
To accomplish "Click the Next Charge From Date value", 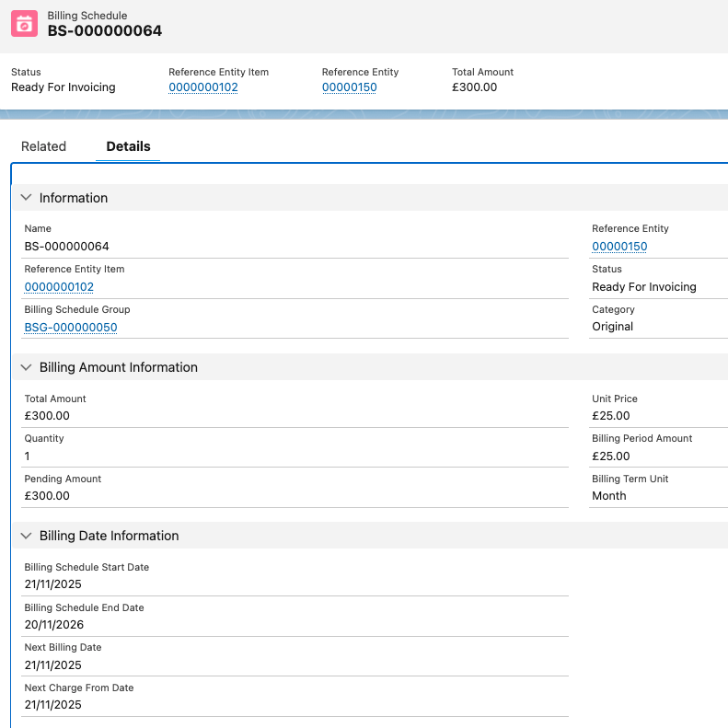I will click(52, 705).
